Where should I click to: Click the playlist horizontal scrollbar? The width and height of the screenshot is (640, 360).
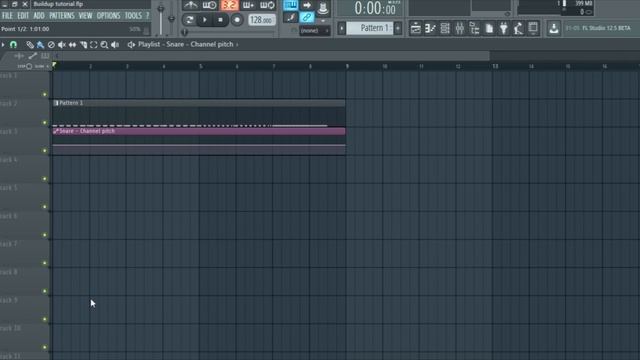click(x=271, y=56)
